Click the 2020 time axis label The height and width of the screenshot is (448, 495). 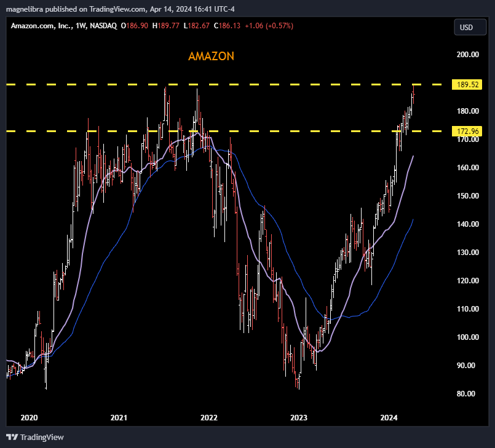pyautogui.click(x=29, y=418)
